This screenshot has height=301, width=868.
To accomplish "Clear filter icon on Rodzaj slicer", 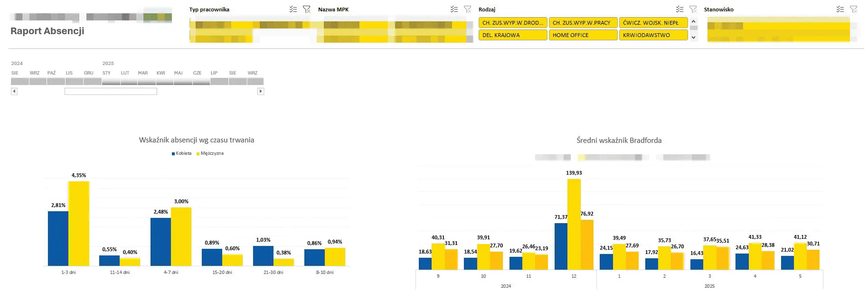I will [693, 9].
